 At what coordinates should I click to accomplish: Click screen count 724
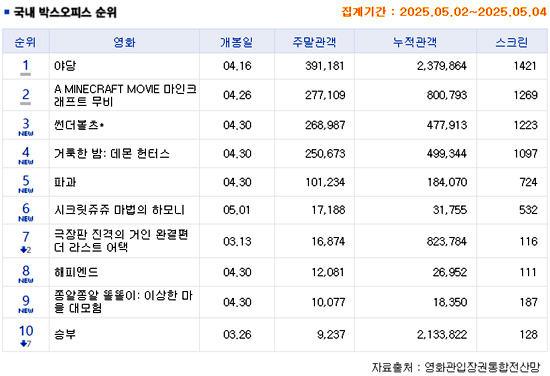click(x=528, y=182)
